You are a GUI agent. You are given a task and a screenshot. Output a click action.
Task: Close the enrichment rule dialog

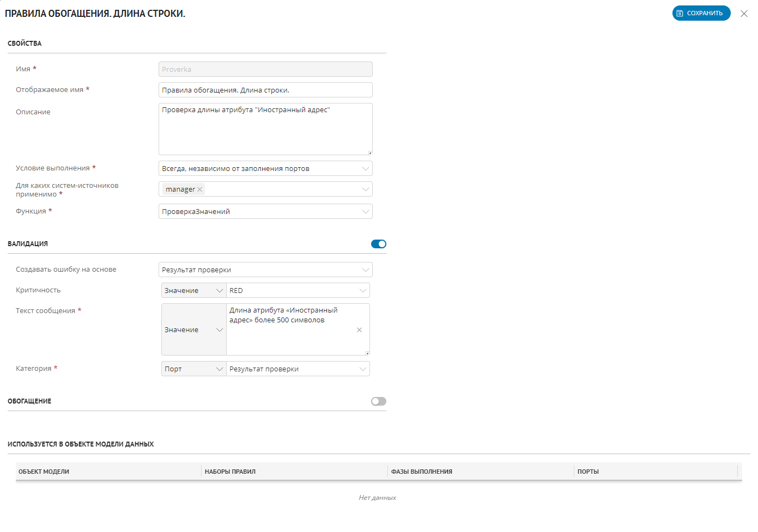point(744,14)
